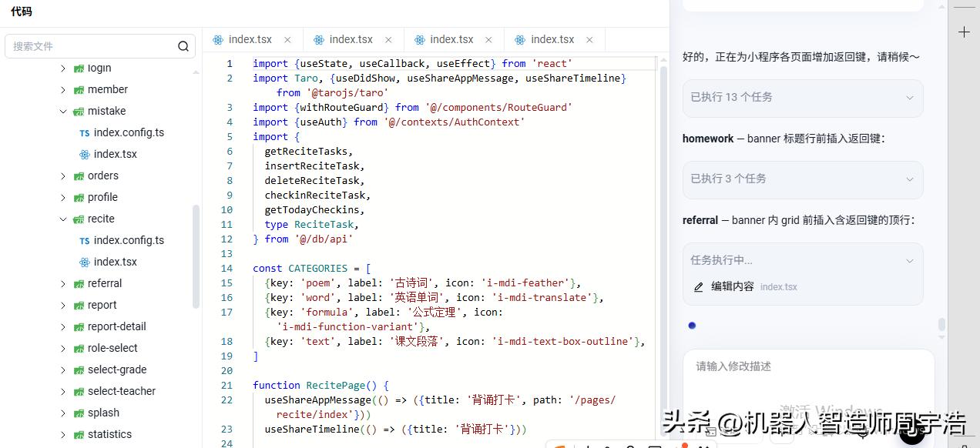Open index.config.ts under mistake folder

[x=129, y=132]
